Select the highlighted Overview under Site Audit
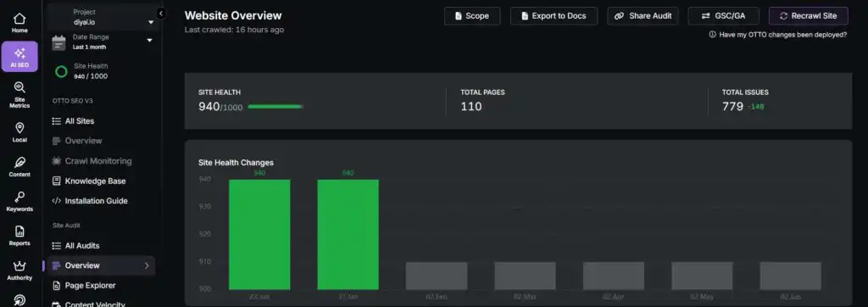This screenshot has height=307, width=868. (101, 266)
